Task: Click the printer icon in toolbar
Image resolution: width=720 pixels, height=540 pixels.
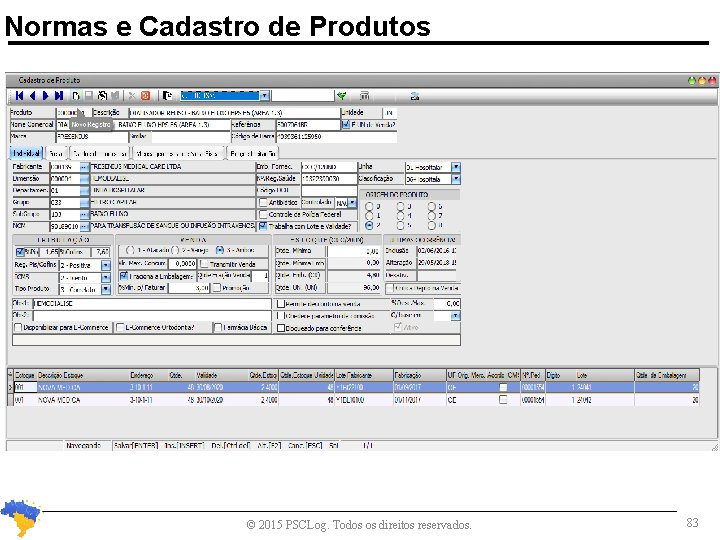Action: (415, 96)
